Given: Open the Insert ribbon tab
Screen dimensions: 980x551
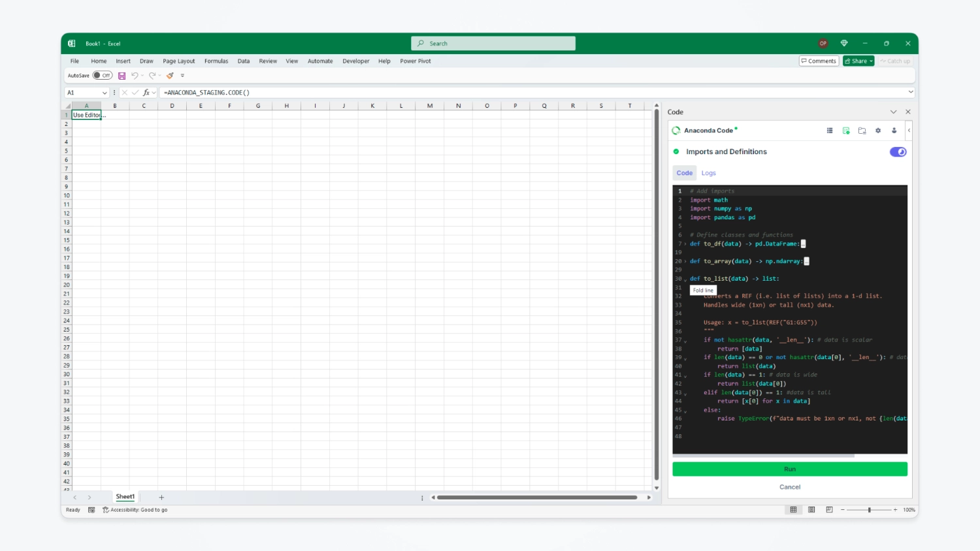Looking at the screenshot, I should coord(123,61).
